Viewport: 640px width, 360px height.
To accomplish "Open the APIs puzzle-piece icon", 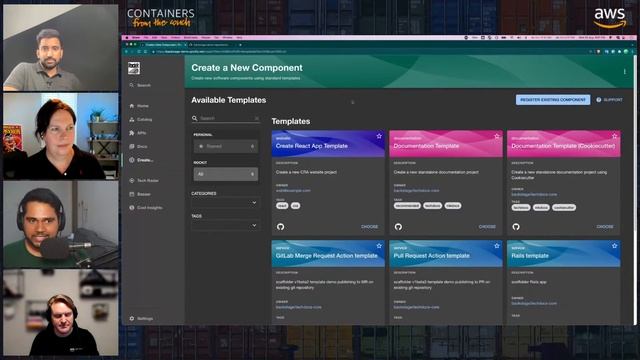I will tap(131, 133).
